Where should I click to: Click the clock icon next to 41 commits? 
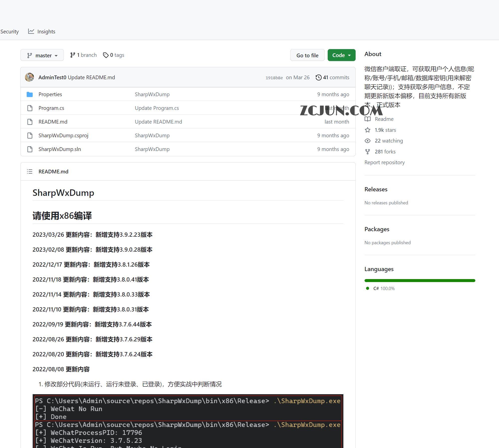pos(318,77)
